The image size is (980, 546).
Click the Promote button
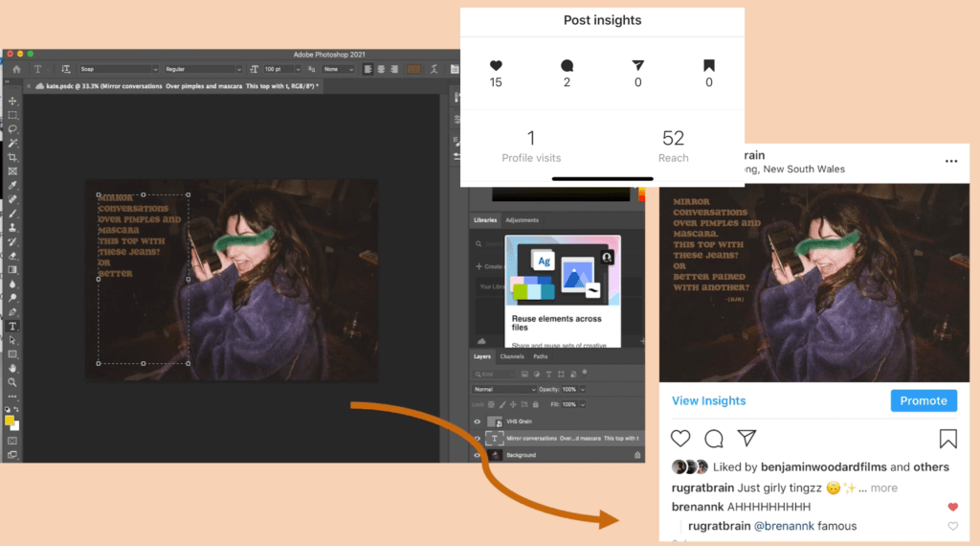point(923,400)
